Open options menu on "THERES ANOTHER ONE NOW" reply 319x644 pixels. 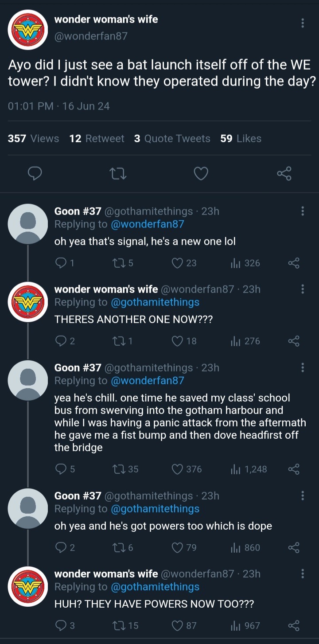[303, 289]
